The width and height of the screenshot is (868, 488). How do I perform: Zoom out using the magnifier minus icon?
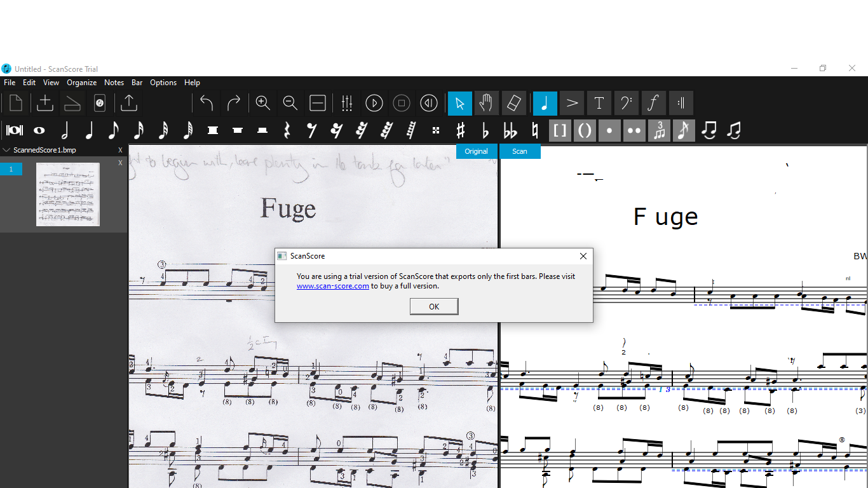290,103
